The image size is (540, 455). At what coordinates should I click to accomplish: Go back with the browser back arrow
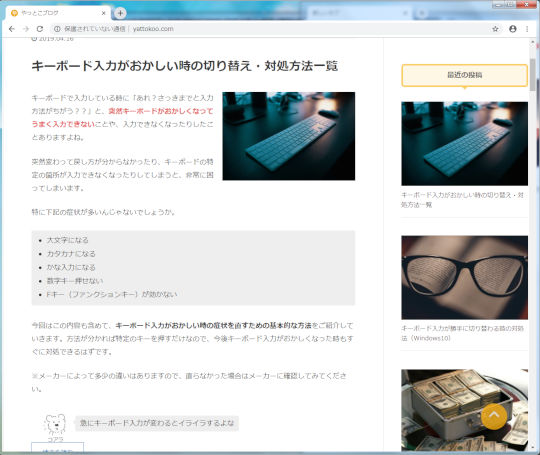[x=12, y=29]
